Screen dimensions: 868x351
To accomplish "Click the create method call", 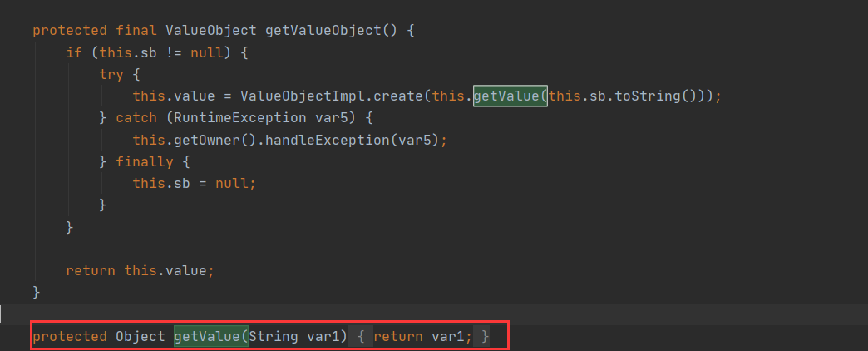I will coord(401,96).
